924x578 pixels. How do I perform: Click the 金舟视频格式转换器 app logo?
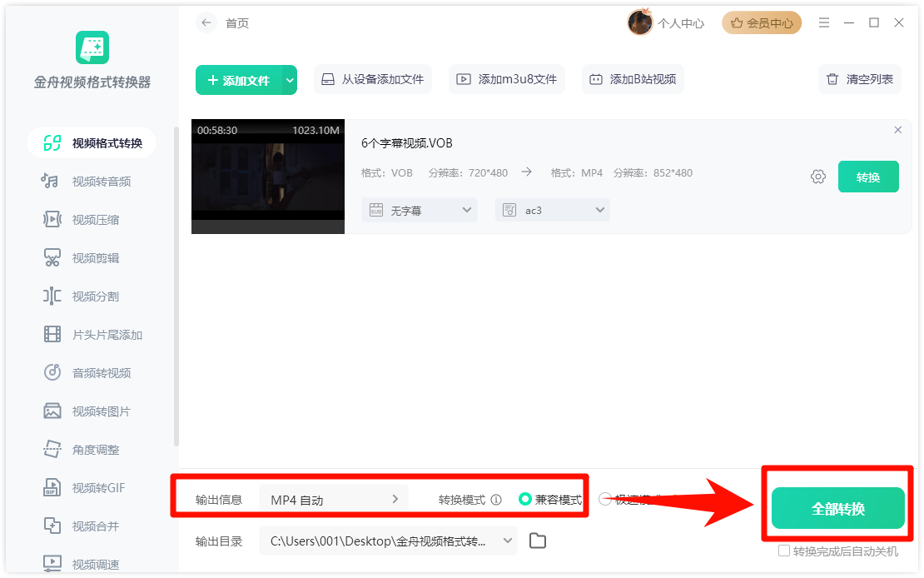[x=92, y=47]
